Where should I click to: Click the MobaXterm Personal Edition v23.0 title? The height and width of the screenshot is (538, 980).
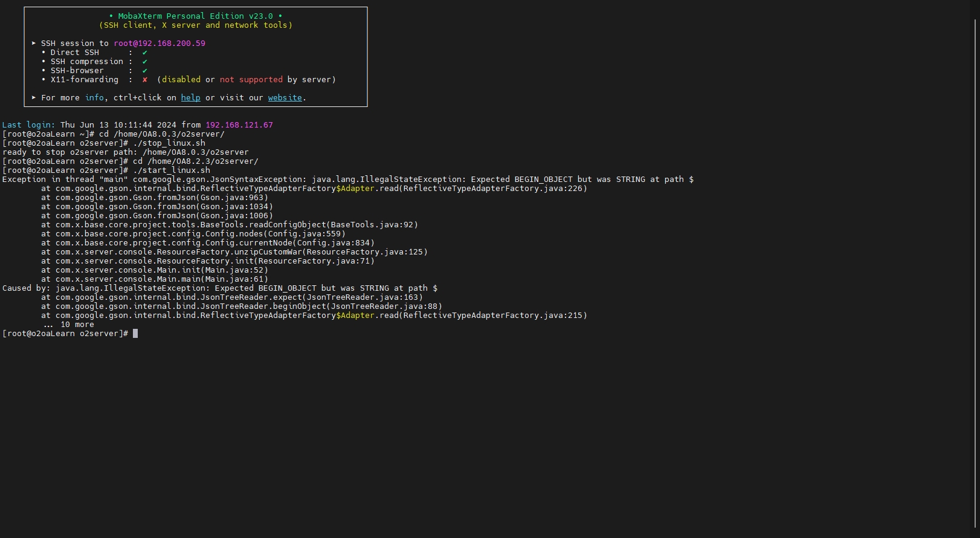click(196, 16)
